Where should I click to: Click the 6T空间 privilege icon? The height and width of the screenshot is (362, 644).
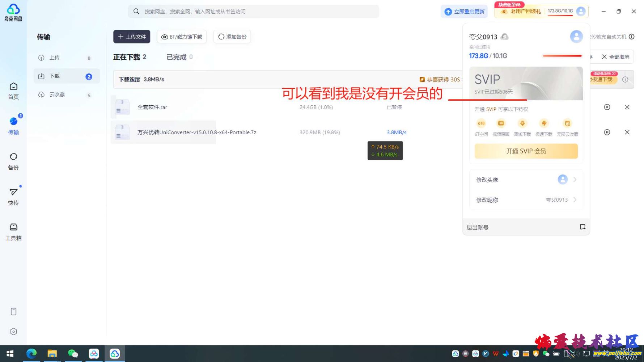(481, 124)
